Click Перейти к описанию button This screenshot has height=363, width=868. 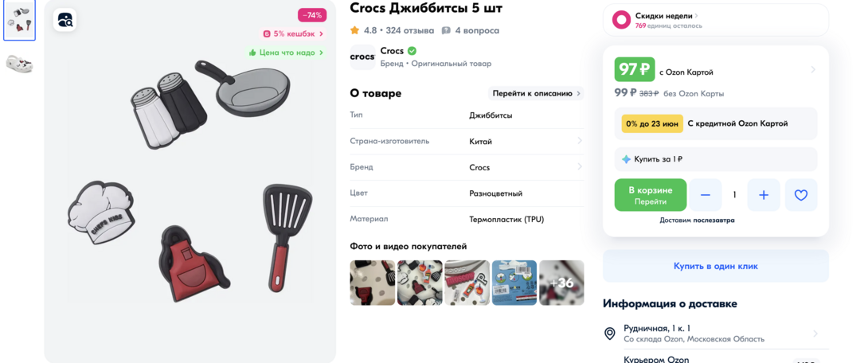coord(536,93)
